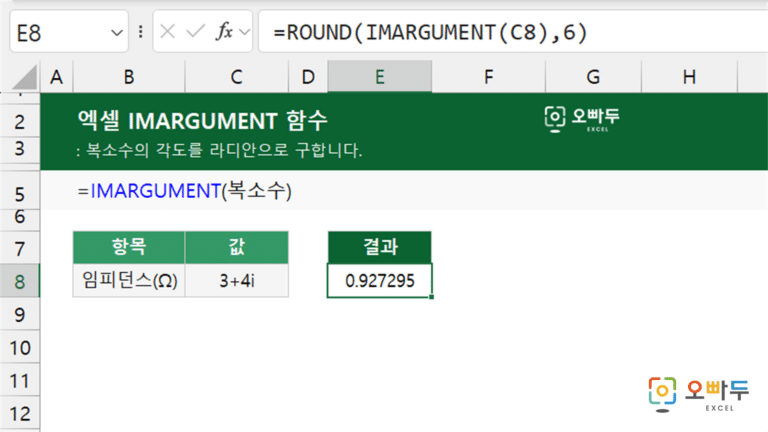Click the formula bar with ROUND formula
Image resolution: width=768 pixels, height=432 pixels.
coord(513,32)
